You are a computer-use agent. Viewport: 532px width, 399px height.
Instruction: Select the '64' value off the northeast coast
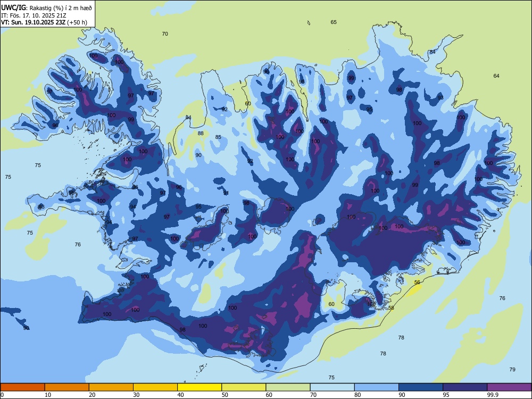pos(496,76)
